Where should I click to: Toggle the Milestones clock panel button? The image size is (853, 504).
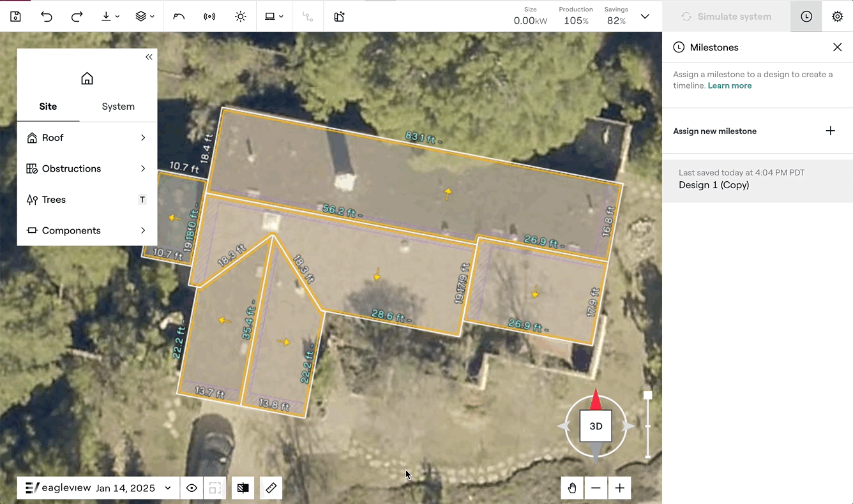click(x=806, y=17)
